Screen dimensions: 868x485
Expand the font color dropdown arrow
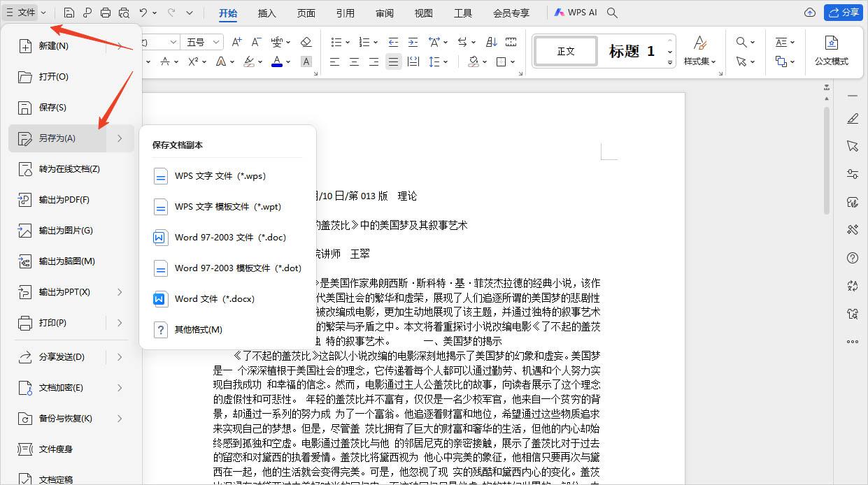[287, 61]
